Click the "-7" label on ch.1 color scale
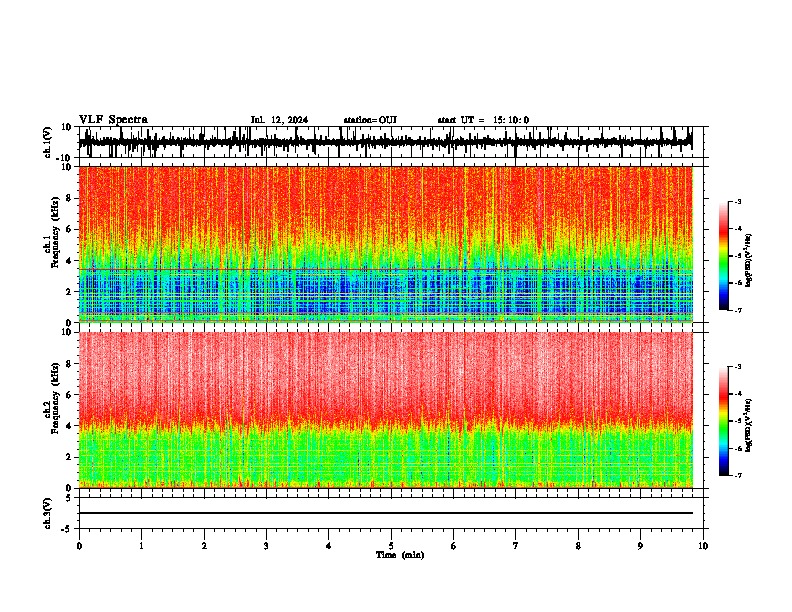This screenshot has height=612, width=792. point(738,310)
